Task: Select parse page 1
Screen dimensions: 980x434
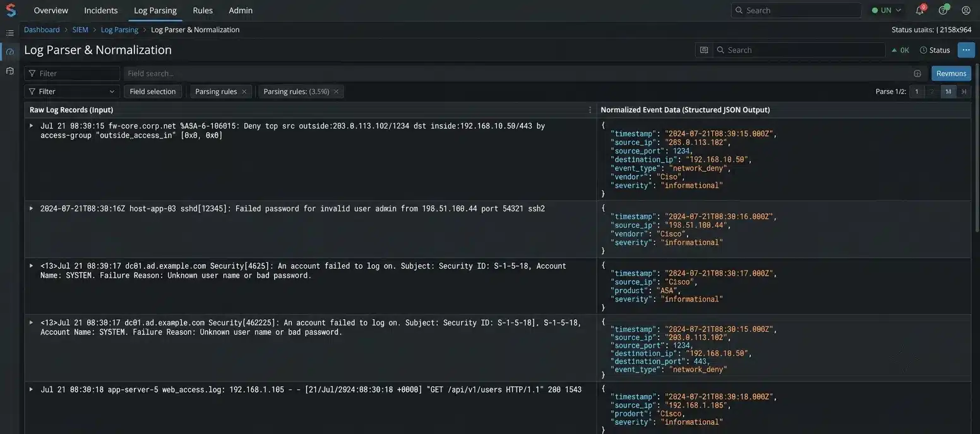Action: [x=917, y=91]
